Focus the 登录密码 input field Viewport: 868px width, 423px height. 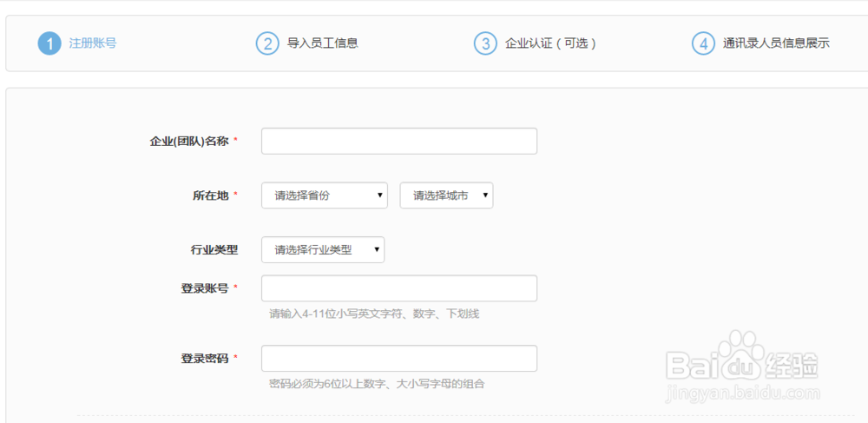399,358
